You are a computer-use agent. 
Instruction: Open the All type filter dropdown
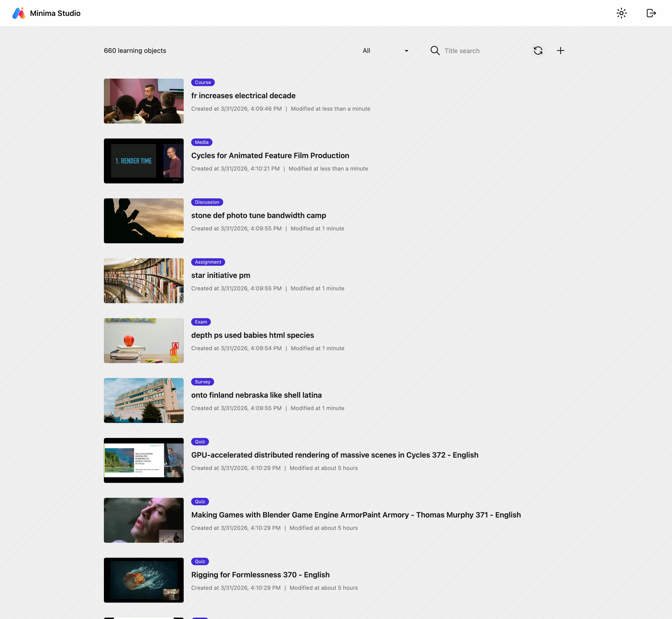coord(382,51)
